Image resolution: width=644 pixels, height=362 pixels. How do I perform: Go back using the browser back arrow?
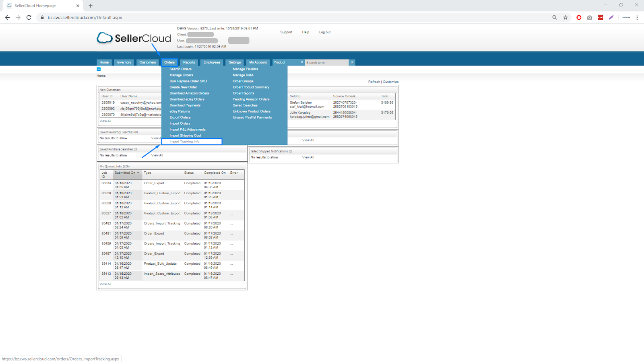point(7,17)
